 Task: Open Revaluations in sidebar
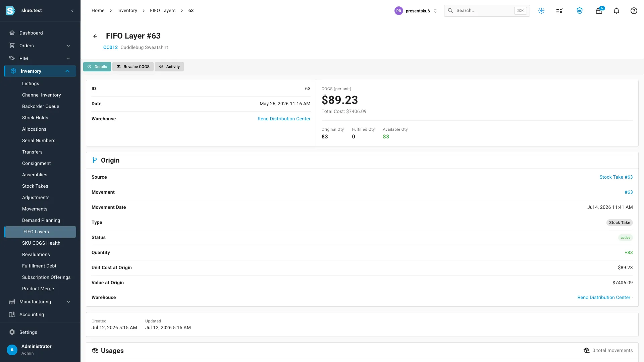pos(36,254)
